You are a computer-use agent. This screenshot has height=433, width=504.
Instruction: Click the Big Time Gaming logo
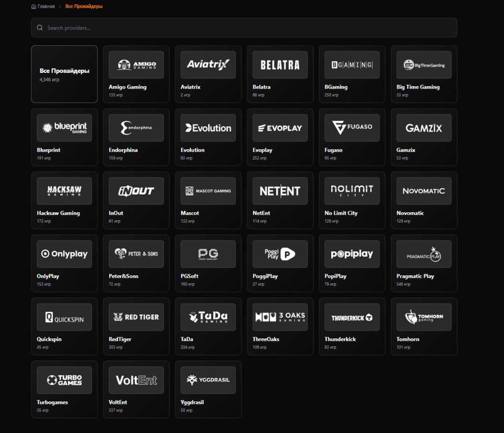424,65
